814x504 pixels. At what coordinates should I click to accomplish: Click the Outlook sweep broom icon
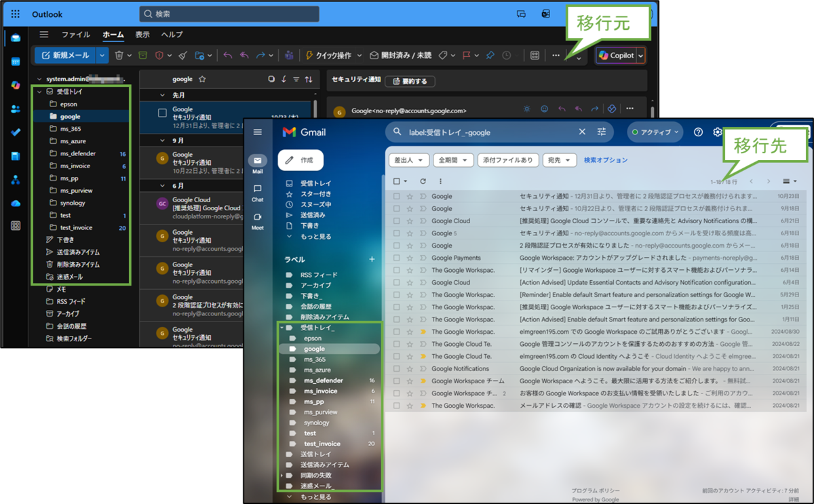point(182,55)
